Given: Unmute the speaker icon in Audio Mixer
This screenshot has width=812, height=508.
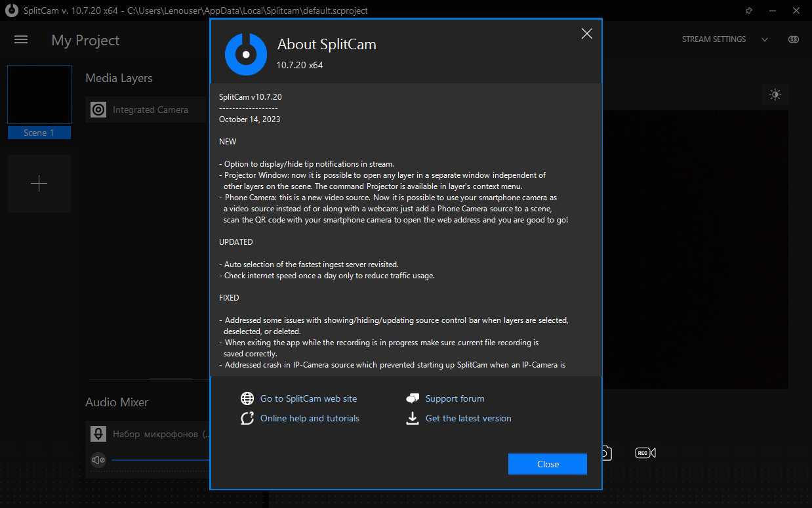Looking at the screenshot, I should point(98,459).
